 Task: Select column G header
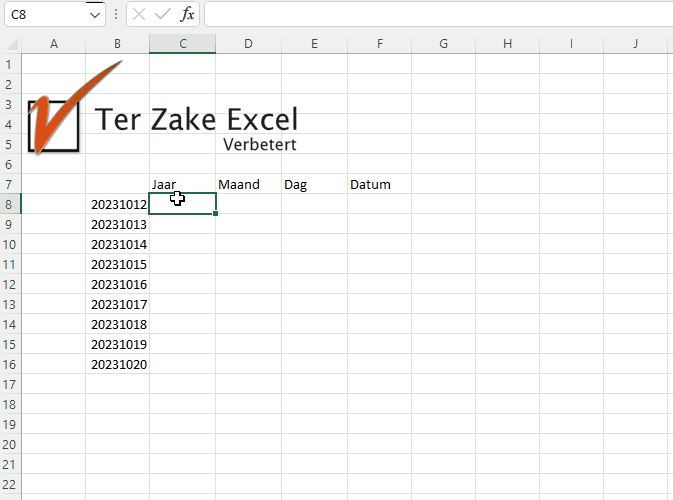coord(443,44)
